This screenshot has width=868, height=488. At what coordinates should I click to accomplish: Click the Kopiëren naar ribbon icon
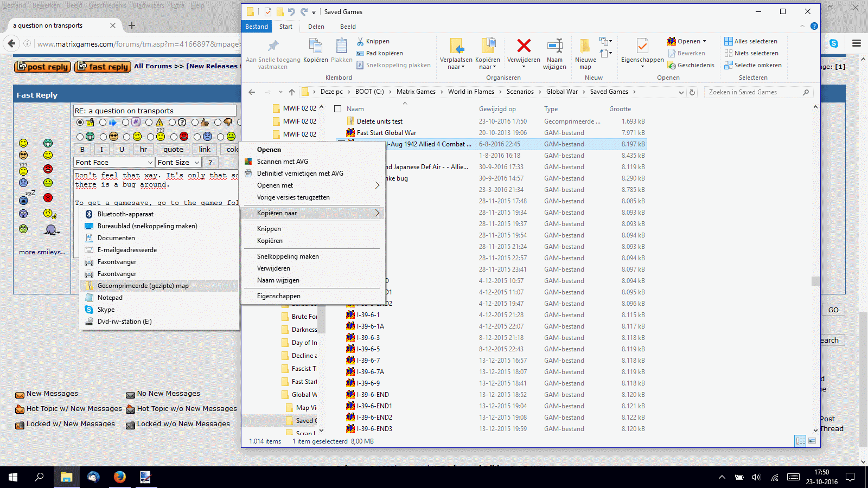[488, 46]
